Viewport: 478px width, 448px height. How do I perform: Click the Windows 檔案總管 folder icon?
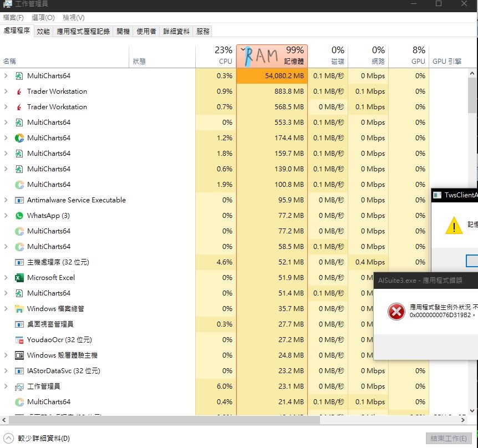click(19, 309)
